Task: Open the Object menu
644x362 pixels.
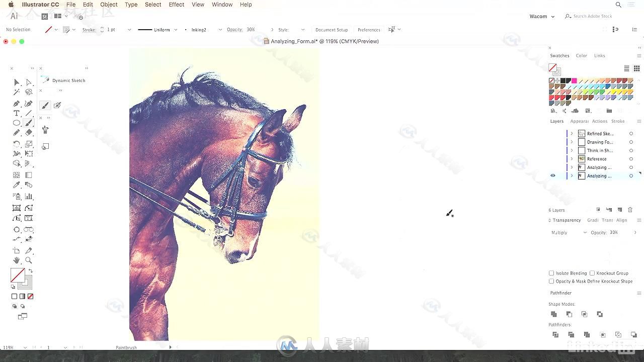Action: click(x=109, y=5)
